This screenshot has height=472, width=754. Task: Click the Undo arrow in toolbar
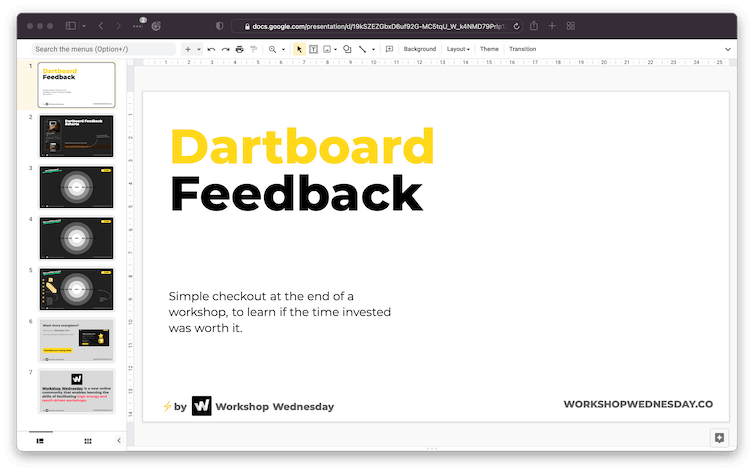pyautogui.click(x=211, y=49)
